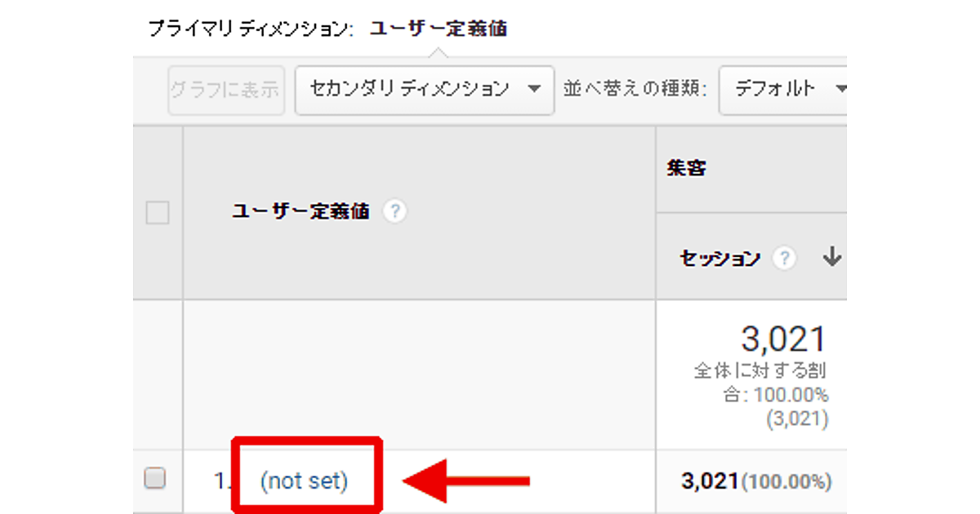Screen dimensions: 980x514
Task: Click the help icon next to セッション
Action: pyautogui.click(x=784, y=259)
